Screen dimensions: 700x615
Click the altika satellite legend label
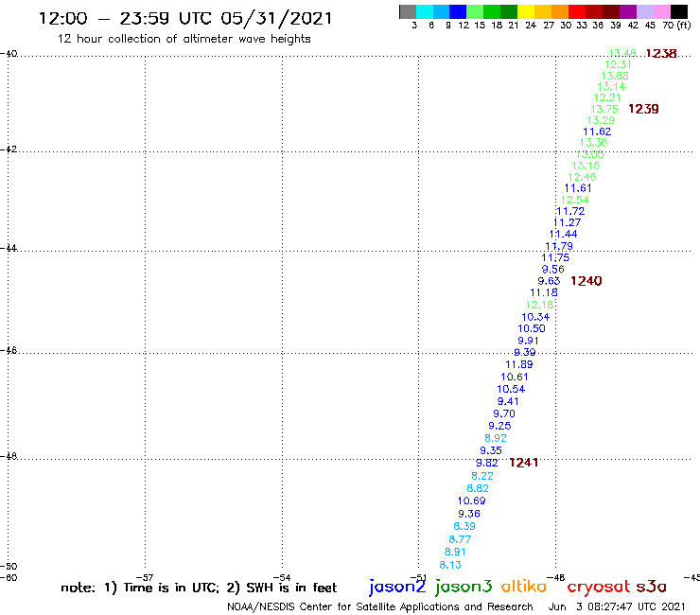(523, 587)
